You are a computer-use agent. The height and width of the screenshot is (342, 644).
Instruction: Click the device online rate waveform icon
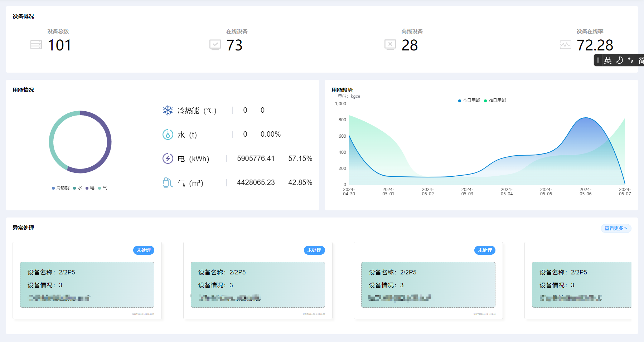566,45
